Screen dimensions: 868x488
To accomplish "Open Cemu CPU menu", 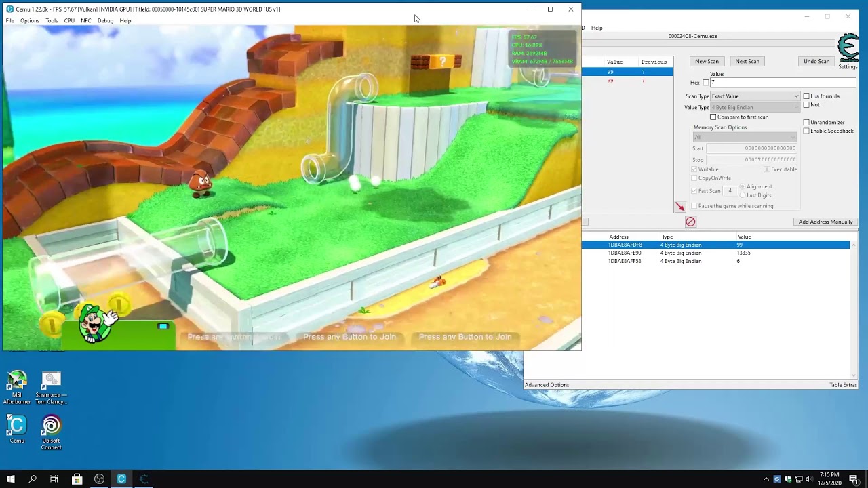I will (x=69, y=21).
